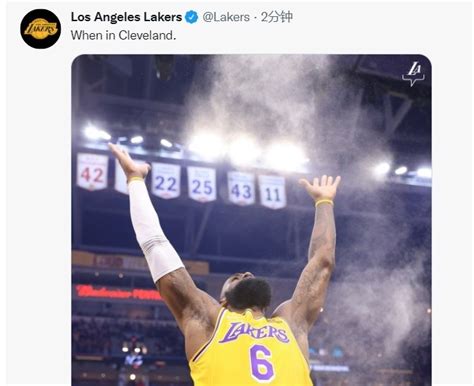Click the number 43 banner in photo

(241, 189)
